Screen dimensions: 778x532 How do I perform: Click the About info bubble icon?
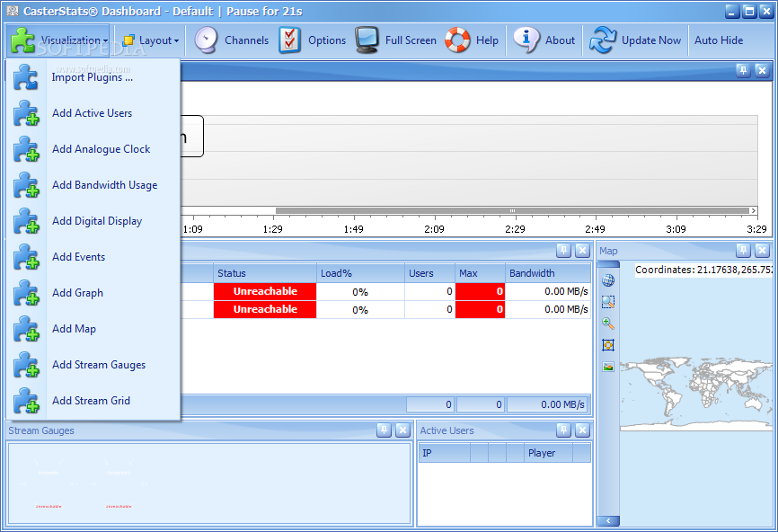(x=526, y=40)
